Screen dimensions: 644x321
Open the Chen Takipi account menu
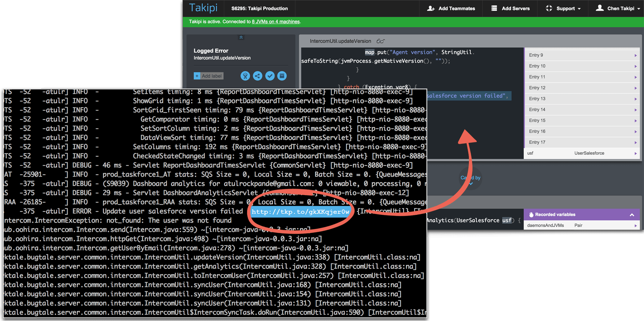[617, 8]
